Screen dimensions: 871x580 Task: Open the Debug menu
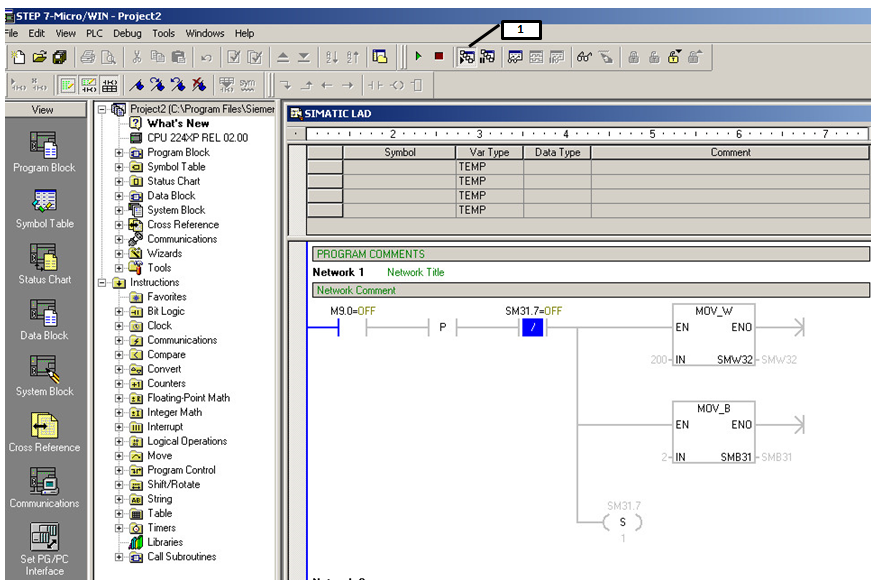(127, 33)
